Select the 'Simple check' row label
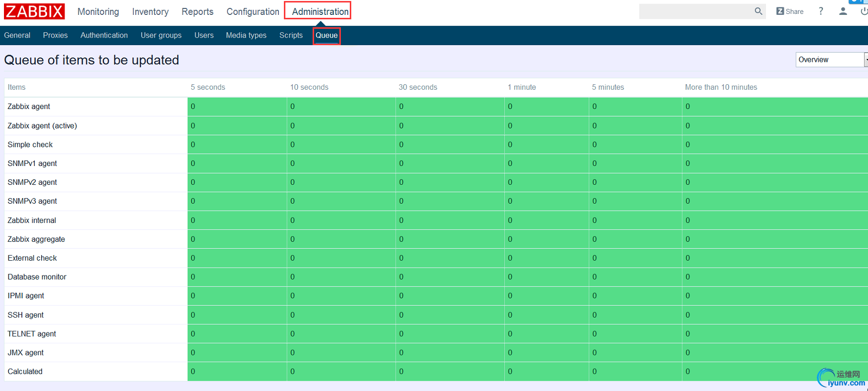Image resolution: width=868 pixels, height=391 pixels. pos(30,145)
